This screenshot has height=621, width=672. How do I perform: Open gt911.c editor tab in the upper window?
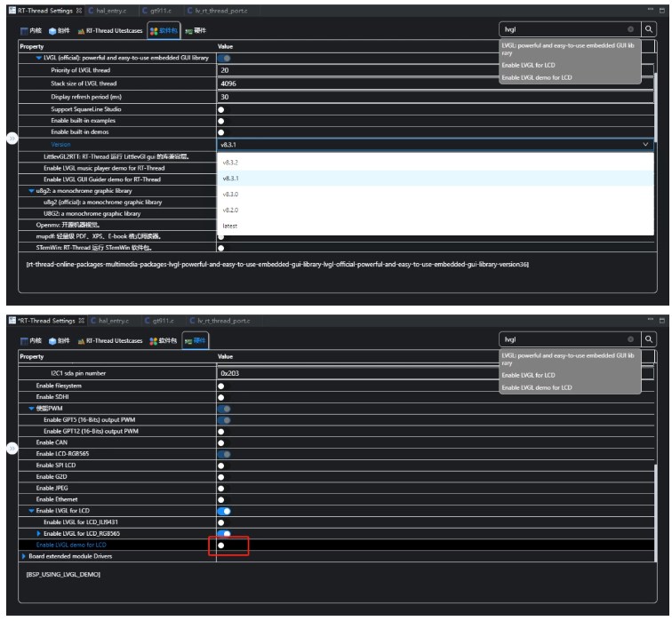pos(156,11)
